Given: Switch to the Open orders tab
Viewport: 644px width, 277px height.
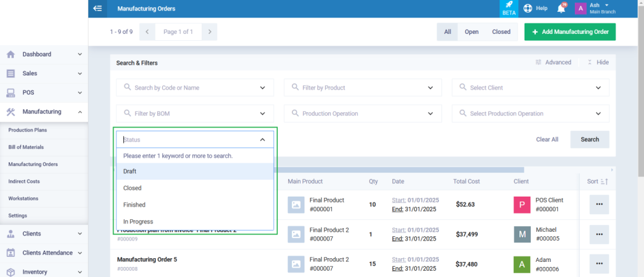Looking at the screenshot, I should tap(472, 31).
